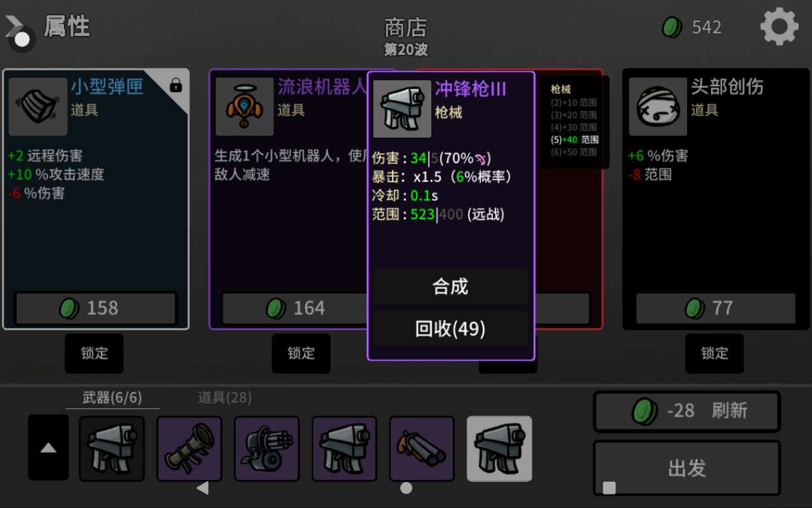The height and width of the screenshot is (508, 812).
Task: Select the minigun weapon slot
Action: pyautogui.click(x=266, y=449)
